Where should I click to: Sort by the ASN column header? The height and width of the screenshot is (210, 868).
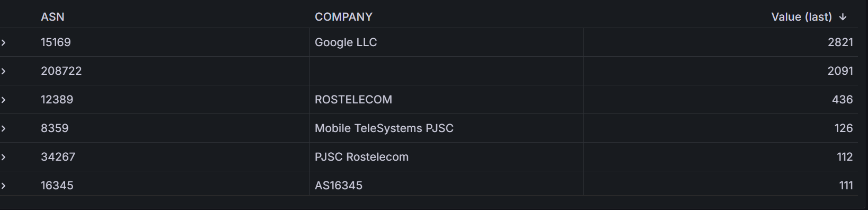(52, 17)
